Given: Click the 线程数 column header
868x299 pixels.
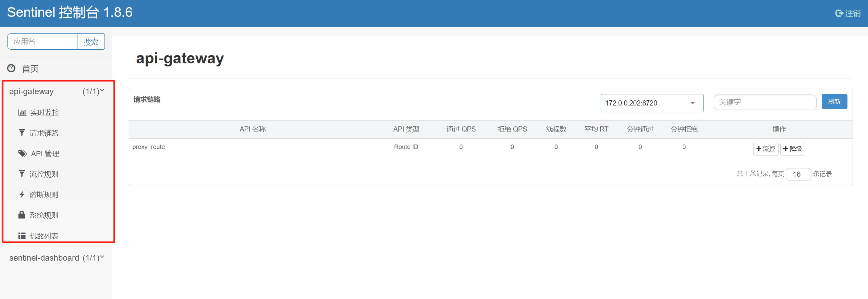Looking at the screenshot, I should pyautogui.click(x=556, y=129).
